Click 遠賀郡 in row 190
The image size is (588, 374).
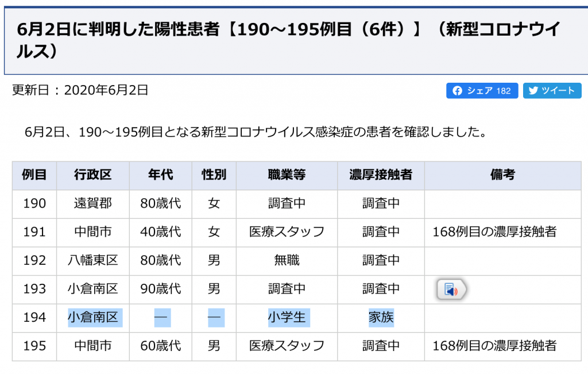[x=92, y=203]
